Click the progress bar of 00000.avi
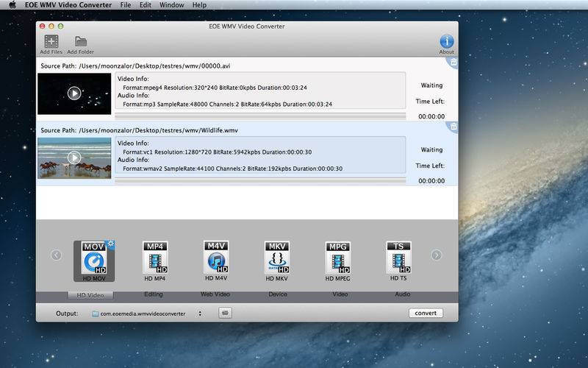588x368 pixels. [260, 116]
